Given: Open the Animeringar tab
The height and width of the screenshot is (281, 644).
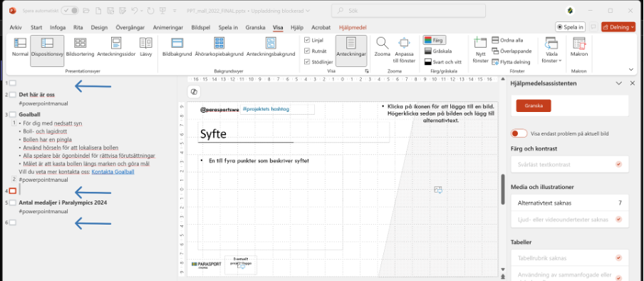Looking at the screenshot, I should point(168,28).
